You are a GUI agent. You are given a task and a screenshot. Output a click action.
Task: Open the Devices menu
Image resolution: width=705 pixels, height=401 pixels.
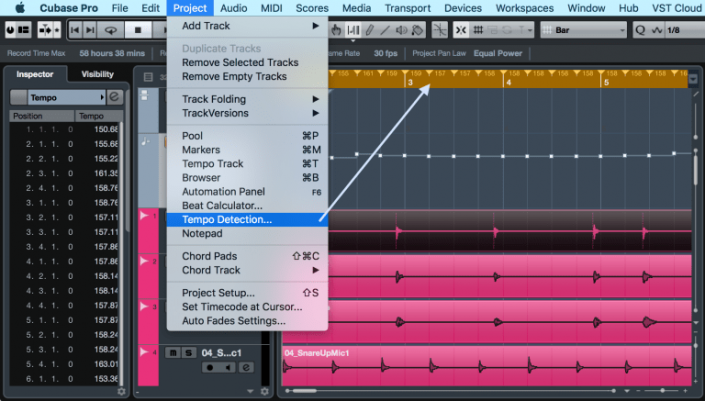(x=463, y=8)
